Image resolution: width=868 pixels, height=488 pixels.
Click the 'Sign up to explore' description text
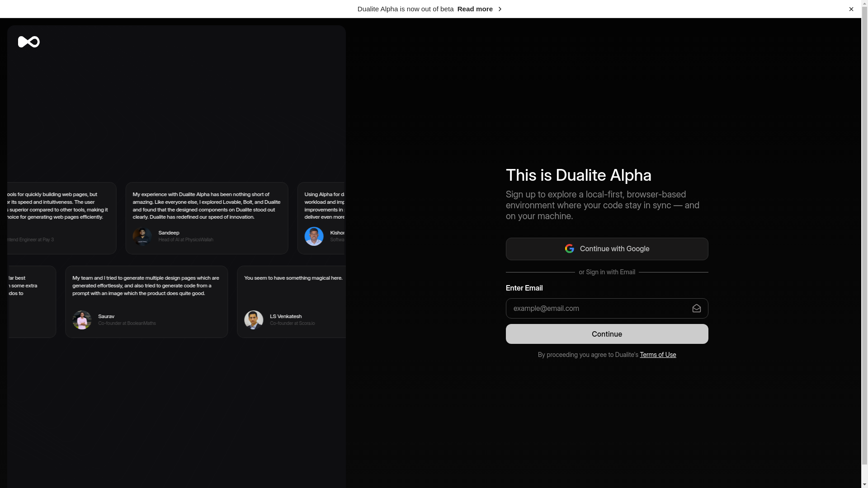click(603, 205)
